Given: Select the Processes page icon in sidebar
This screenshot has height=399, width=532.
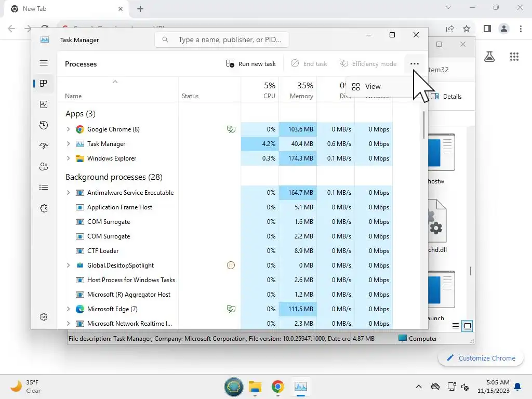Looking at the screenshot, I should tap(44, 84).
